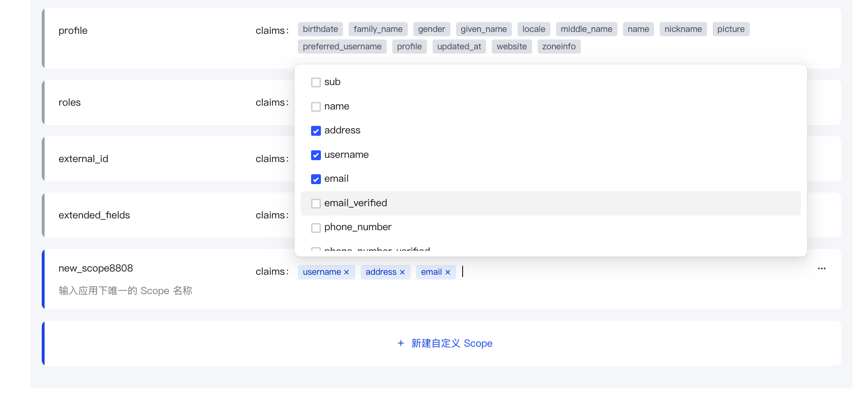Click the zoneinfo tag in profile claims

tap(558, 46)
